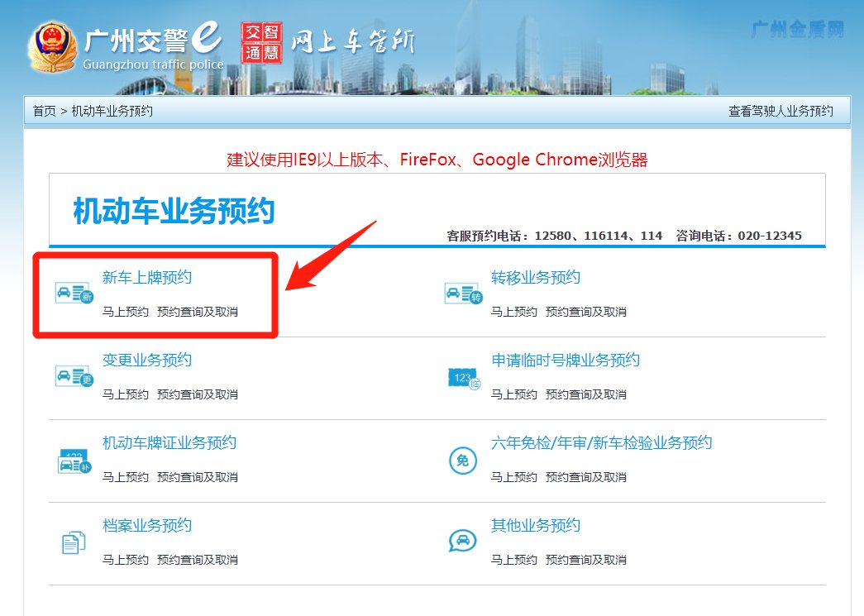Select 预约查询及取消 under 变更业务预约
864x616 pixels.
click(x=197, y=394)
